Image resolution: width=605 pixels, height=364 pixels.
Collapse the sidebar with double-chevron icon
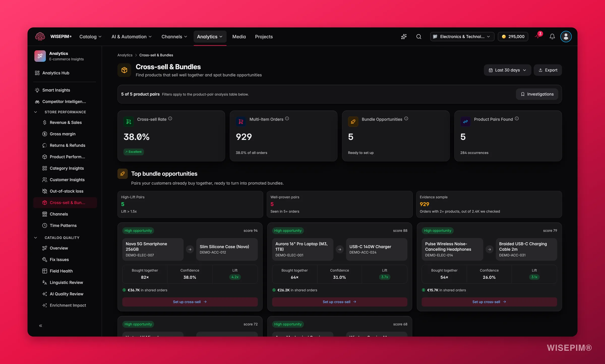point(41,326)
